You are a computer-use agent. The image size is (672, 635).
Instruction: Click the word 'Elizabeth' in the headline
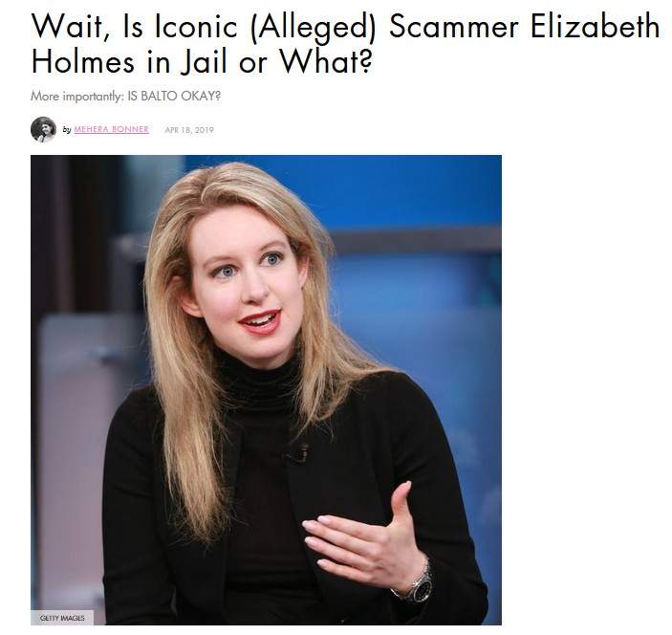pyautogui.click(x=595, y=26)
